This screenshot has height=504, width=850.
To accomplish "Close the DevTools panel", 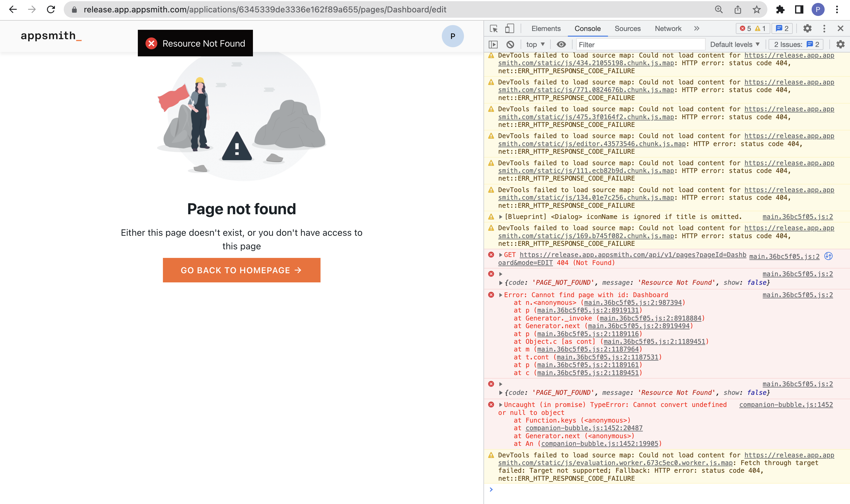I will tap(841, 29).
